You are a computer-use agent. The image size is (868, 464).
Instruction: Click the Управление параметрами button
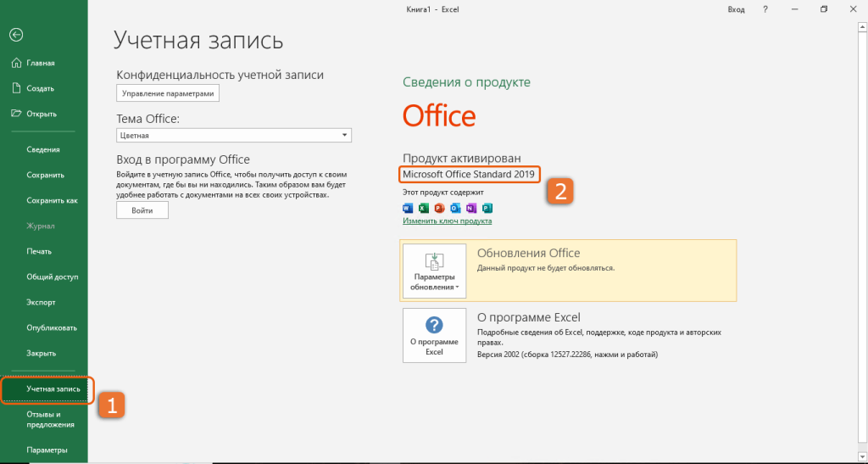pyautogui.click(x=168, y=93)
